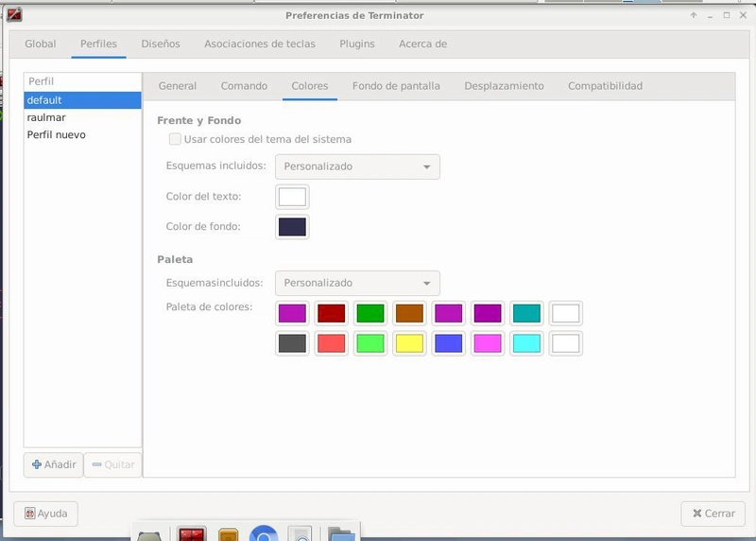This screenshot has width=756, height=541.
Task: Click the orange archive dock icon
Action: [x=228, y=534]
